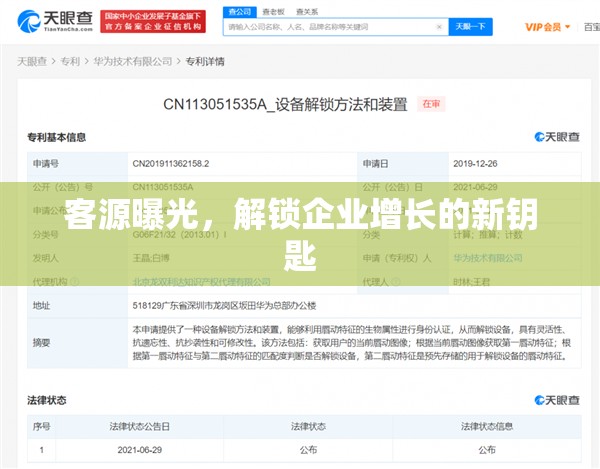Screen dimensions: 600x469
Task: Clear the search box with X icon
Action: [x=439, y=27]
